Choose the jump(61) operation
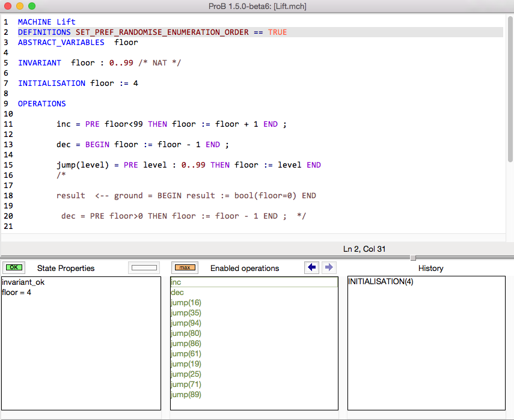Image resolution: width=514 pixels, height=420 pixels. click(186, 354)
